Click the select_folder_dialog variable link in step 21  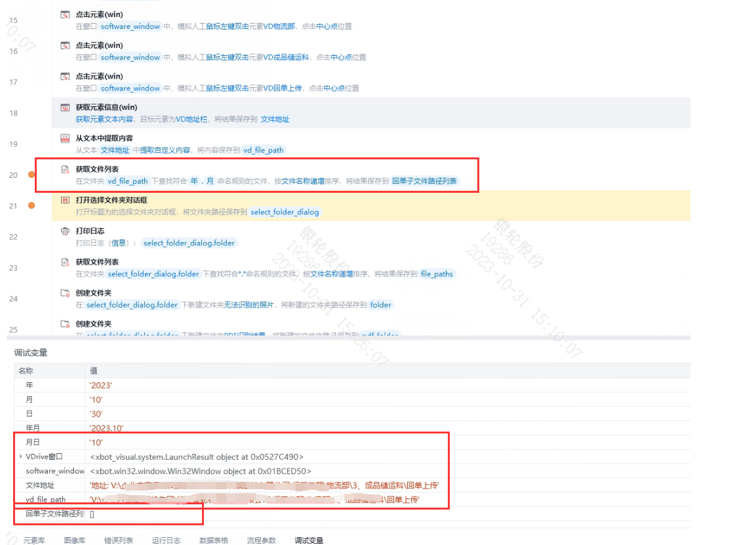tap(285, 212)
